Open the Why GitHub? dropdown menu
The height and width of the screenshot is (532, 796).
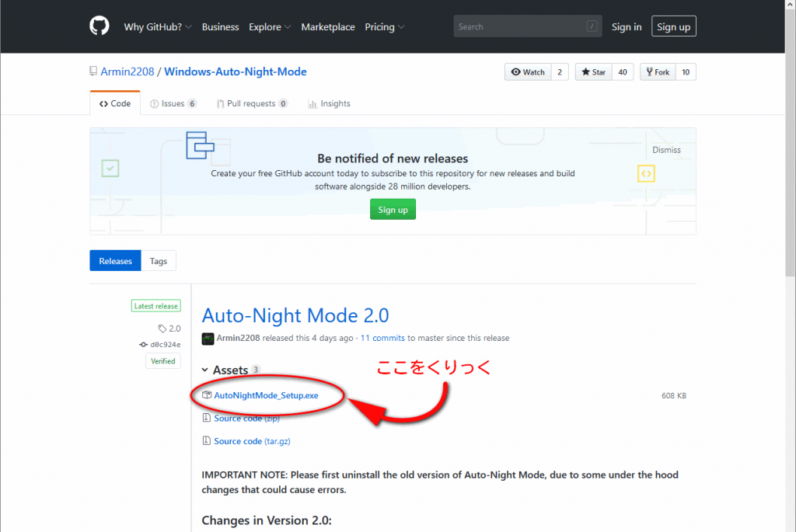point(158,26)
